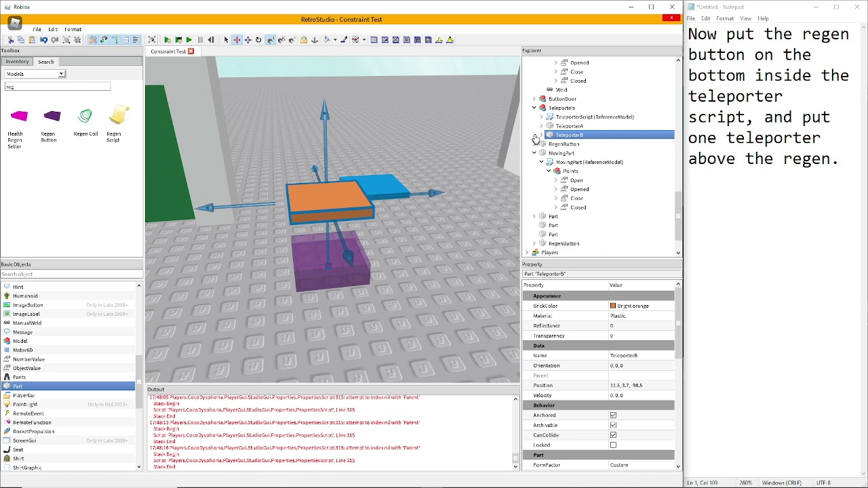Screen dimensions: 868x488
Task: Toggle the Anchored checkbox
Action: tap(613, 415)
